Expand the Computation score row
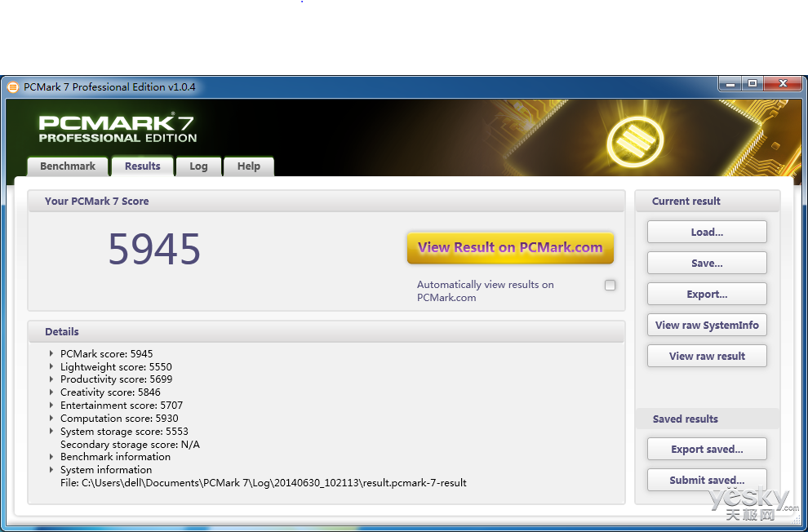 point(51,419)
